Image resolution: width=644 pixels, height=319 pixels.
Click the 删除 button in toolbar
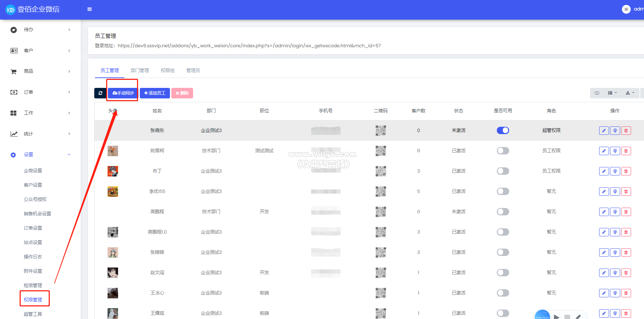click(182, 93)
